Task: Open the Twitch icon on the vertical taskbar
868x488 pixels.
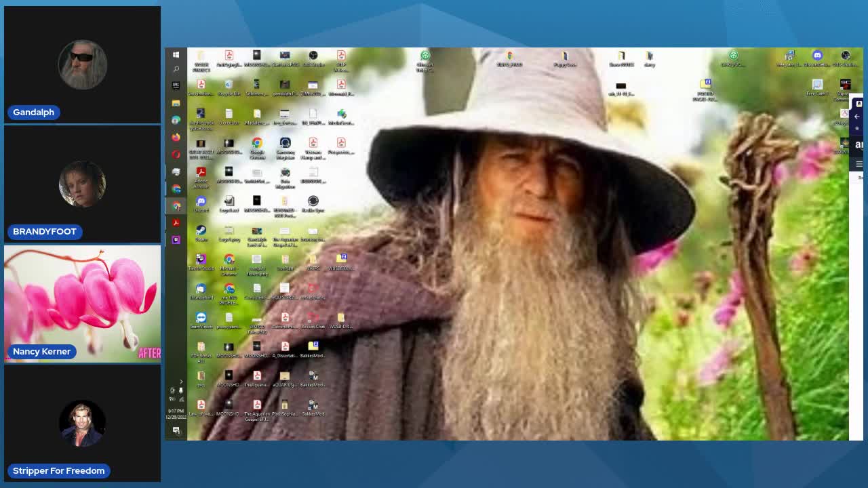Action: coord(176,240)
